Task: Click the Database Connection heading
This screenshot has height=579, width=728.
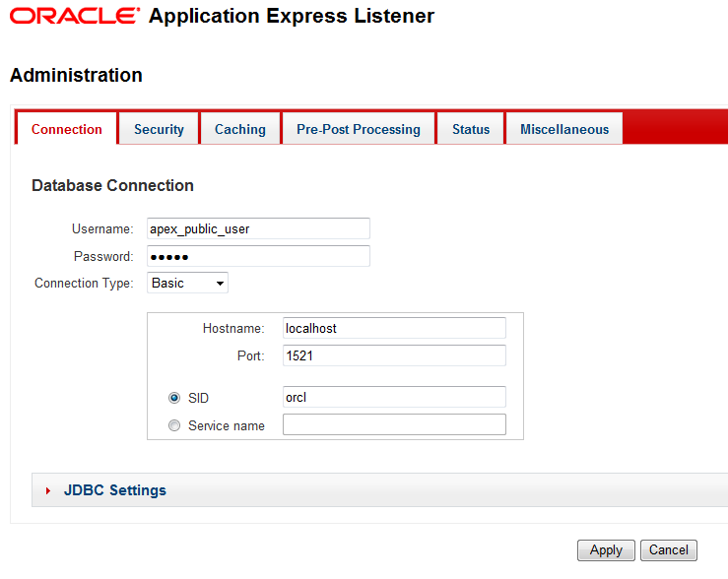Action: click(x=112, y=185)
